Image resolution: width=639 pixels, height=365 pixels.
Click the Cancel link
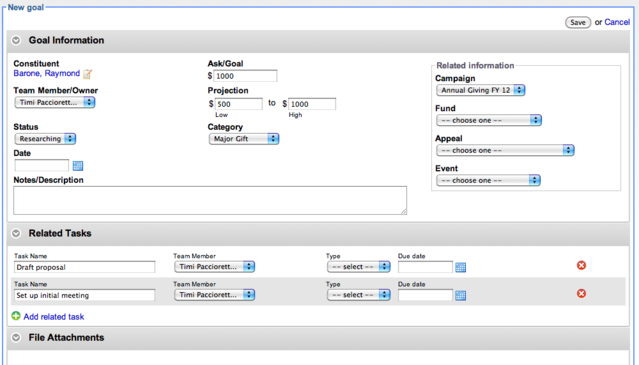617,22
